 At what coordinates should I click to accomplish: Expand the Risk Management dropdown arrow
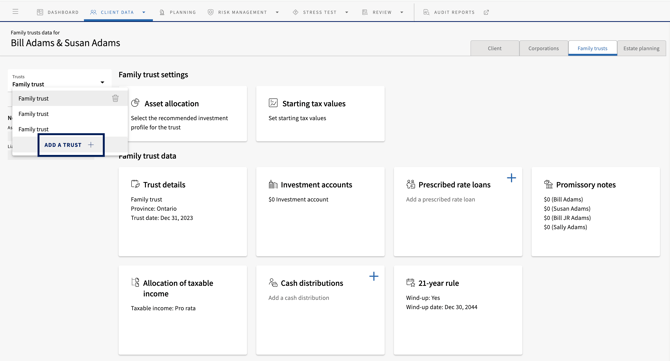point(277,12)
